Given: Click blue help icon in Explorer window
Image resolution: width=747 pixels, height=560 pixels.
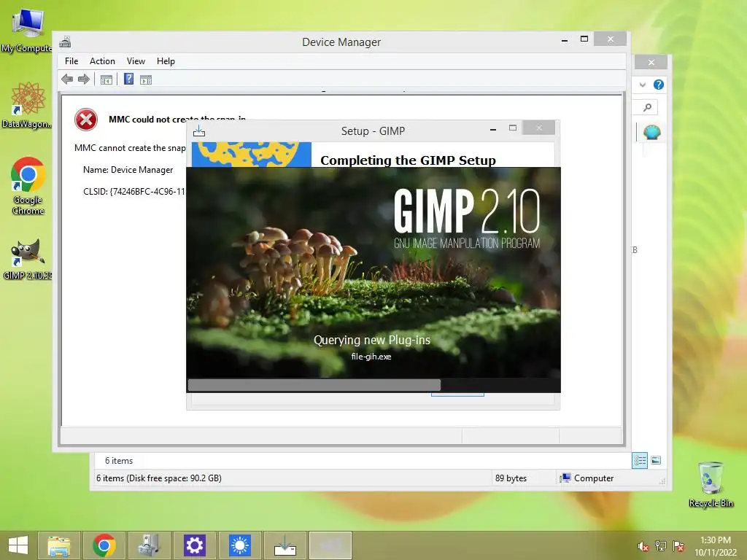Looking at the screenshot, I should click(x=659, y=85).
